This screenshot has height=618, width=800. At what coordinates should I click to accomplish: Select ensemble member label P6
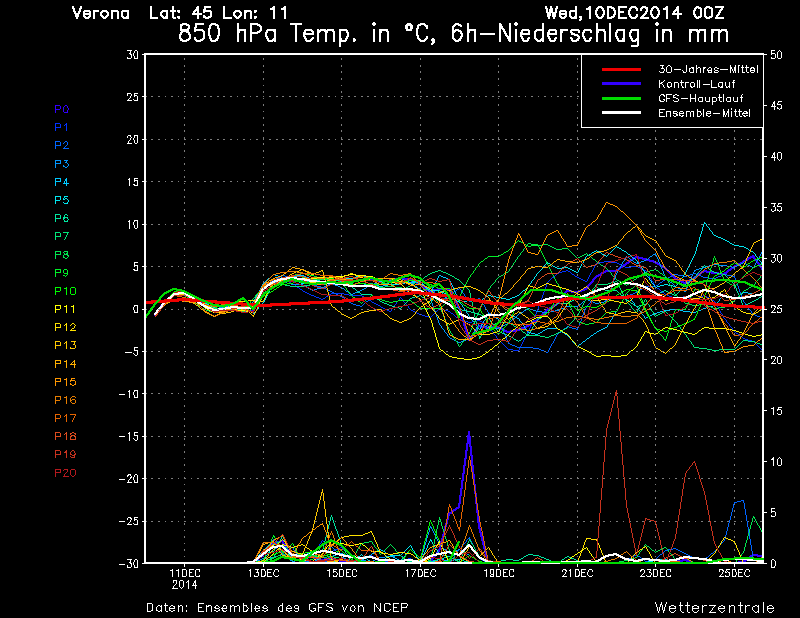coord(62,218)
